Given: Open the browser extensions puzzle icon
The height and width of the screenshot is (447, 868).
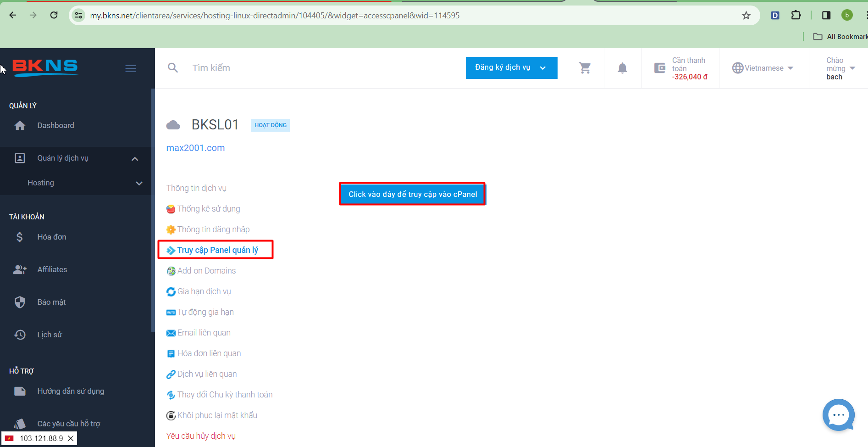Looking at the screenshot, I should coord(796,15).
